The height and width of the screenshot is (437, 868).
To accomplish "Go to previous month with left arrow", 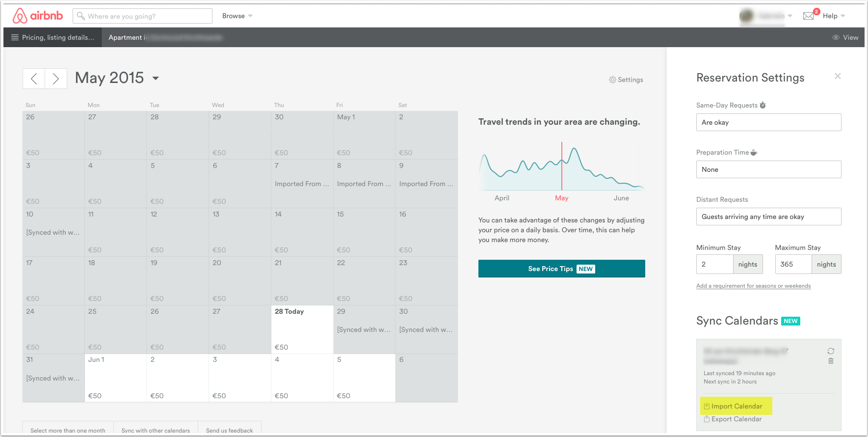I will [x=34, y=79].
